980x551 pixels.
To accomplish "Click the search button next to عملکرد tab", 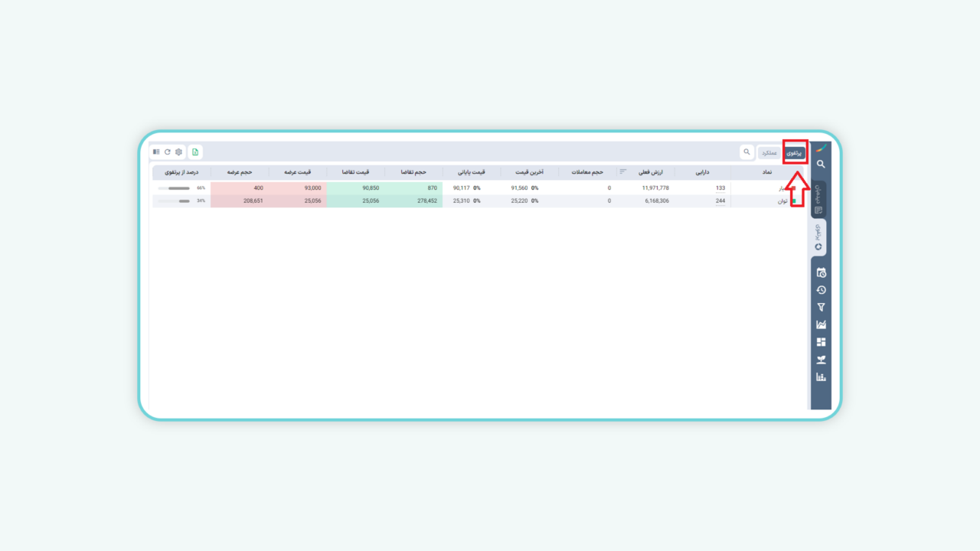I will [x=746, y=152].
